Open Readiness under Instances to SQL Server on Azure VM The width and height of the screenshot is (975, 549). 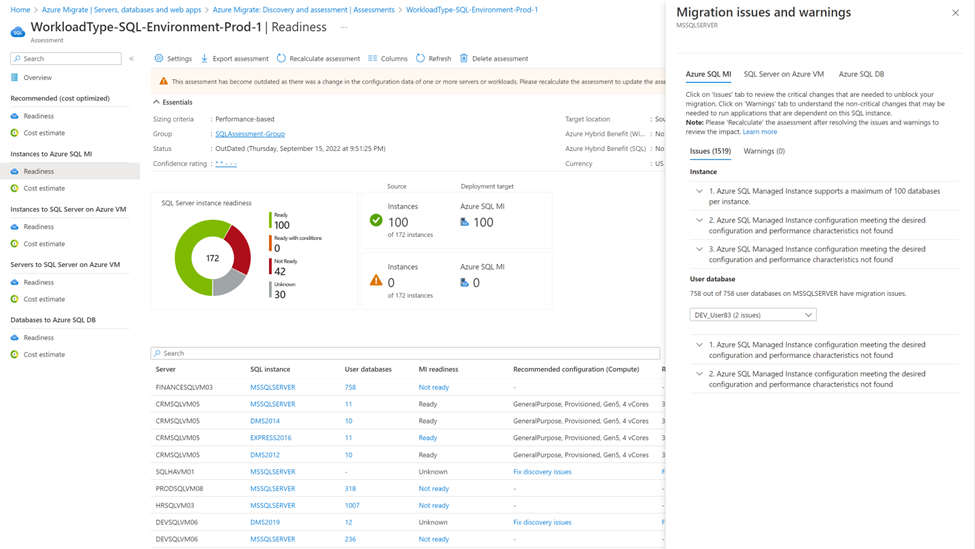(39, 227)
